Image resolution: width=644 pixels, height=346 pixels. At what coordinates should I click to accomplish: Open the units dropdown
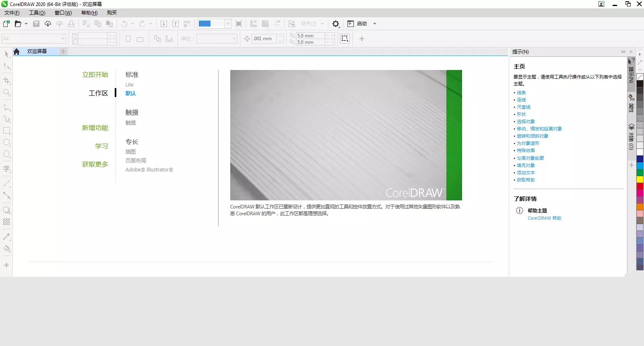(x=234, y=39)
